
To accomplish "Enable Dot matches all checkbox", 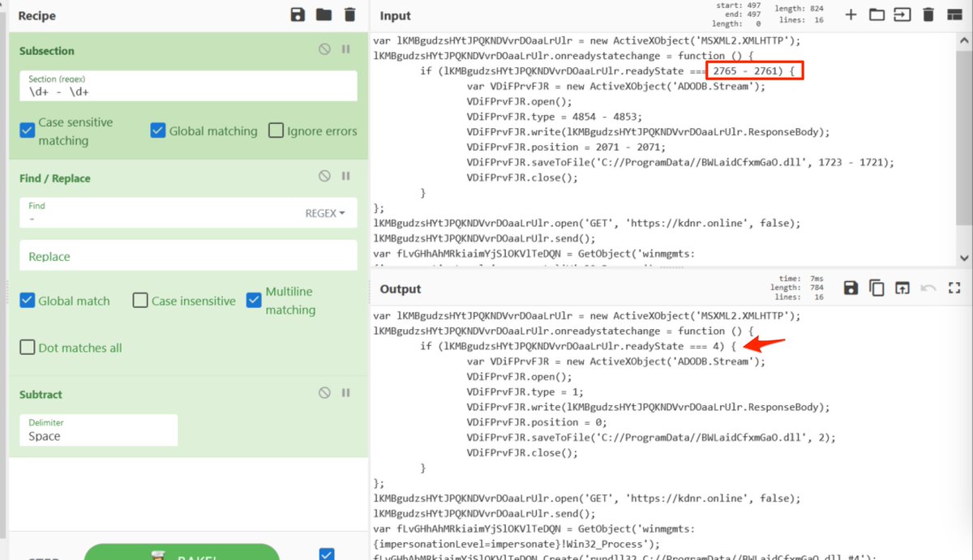I will pos(27,347).
